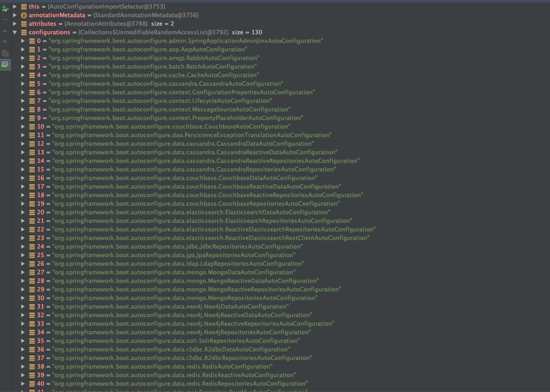
Task: Click the element icon of index 23
Action: (32, 238)
